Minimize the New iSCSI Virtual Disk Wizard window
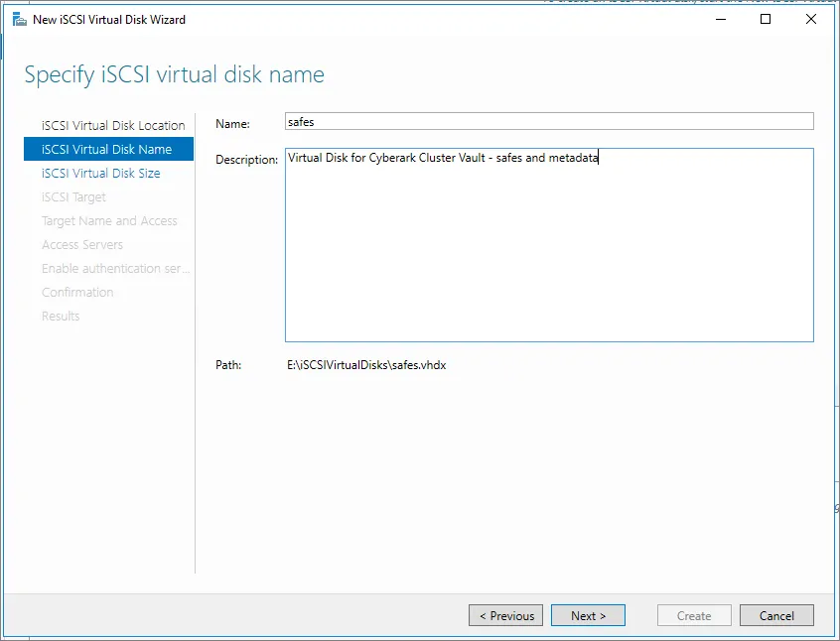The image size is (840, 641). point(720,19)
